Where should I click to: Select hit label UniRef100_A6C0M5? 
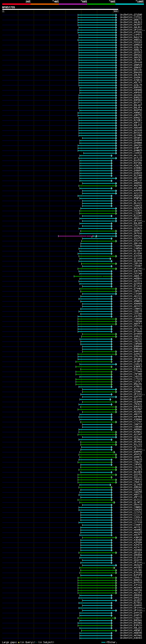(x=131, y=178)
